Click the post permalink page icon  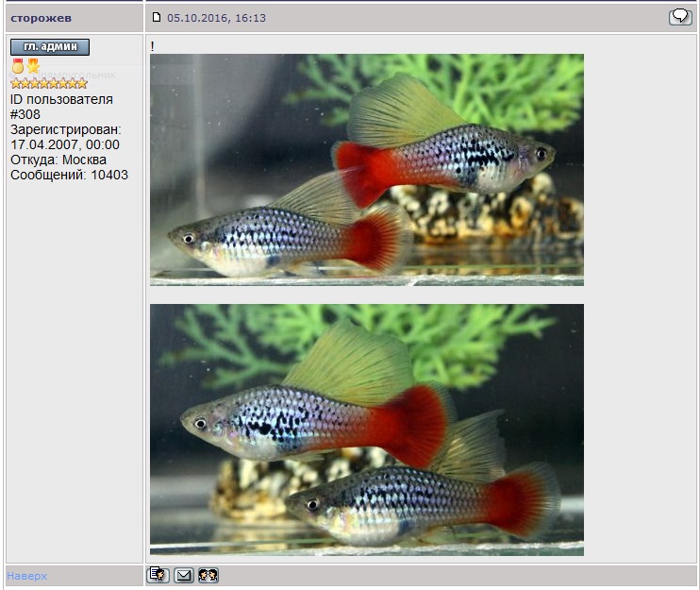tap(158, 17)
